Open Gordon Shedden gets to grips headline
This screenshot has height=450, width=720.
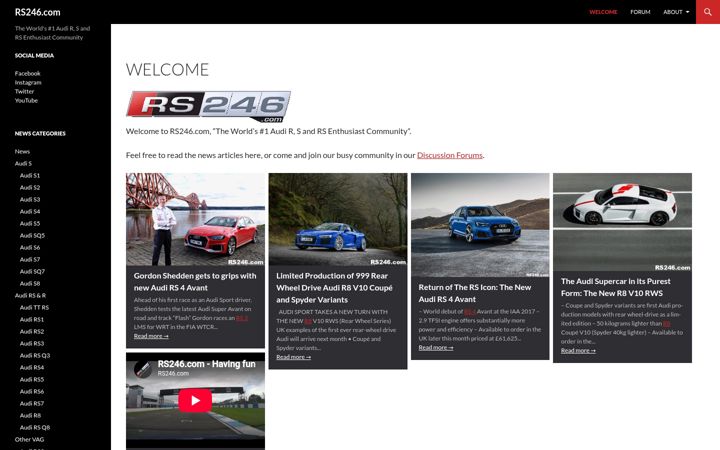(x=195, y=282)
